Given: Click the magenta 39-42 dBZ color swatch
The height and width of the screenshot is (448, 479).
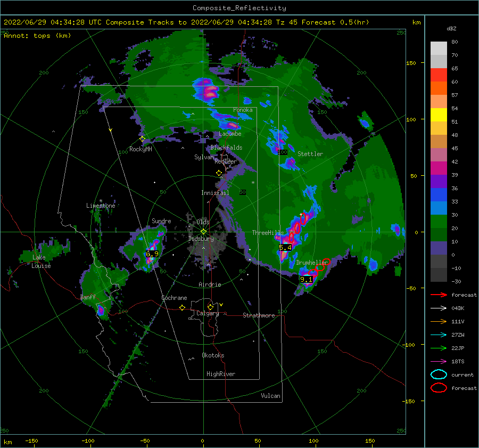Looking at the screenshot, I should click(439, 168).
